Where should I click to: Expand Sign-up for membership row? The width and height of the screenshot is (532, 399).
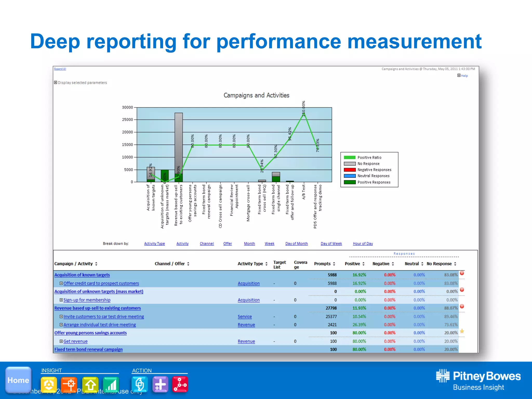coord(61,300)
